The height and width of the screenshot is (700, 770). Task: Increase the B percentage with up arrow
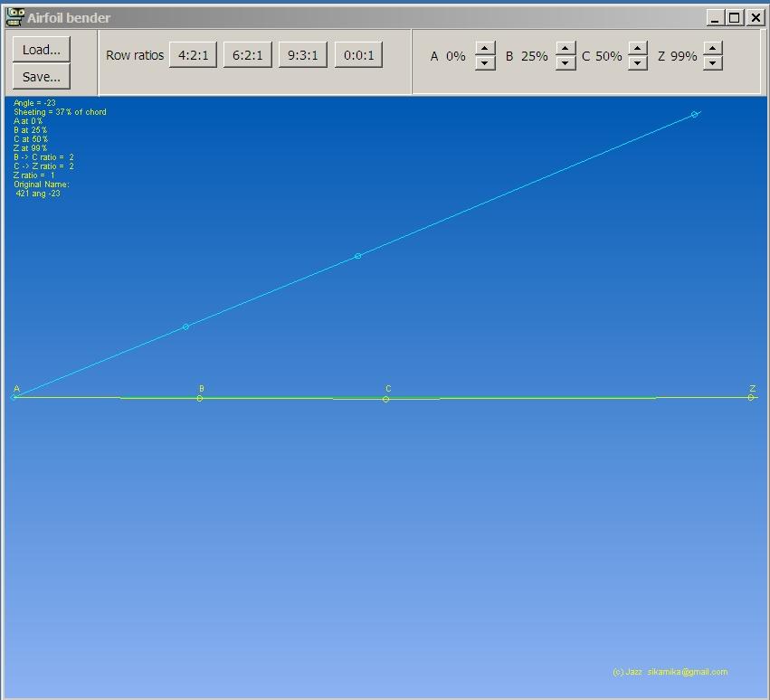tap(566, 49)
